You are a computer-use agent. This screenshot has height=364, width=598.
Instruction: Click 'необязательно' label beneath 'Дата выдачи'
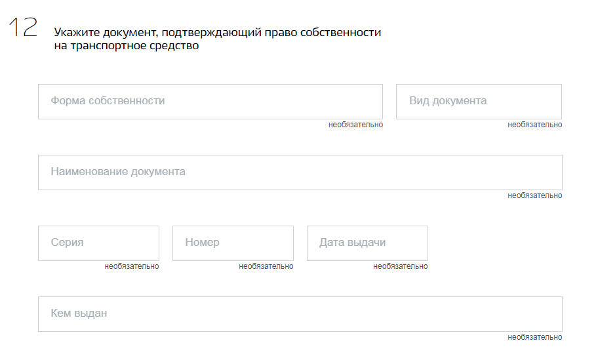click(400, 266)
